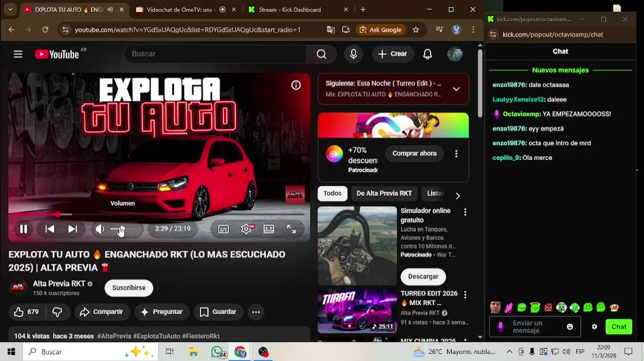The width and height of the screenshot is (644, 361).
Task: Open the Alta Previa RKT channel name
Action: tap(59, 284)
